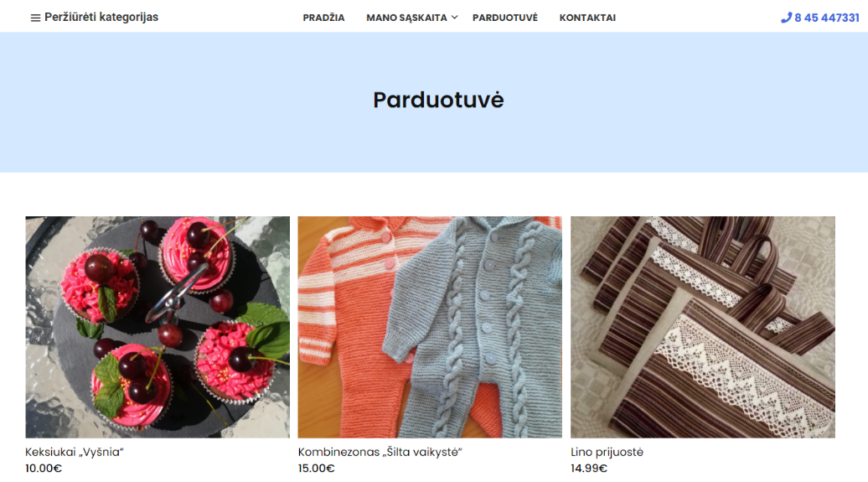This screenshot has height=482, width=868.
Task: View the knitted baby overalls image
Action: (430, 327)
